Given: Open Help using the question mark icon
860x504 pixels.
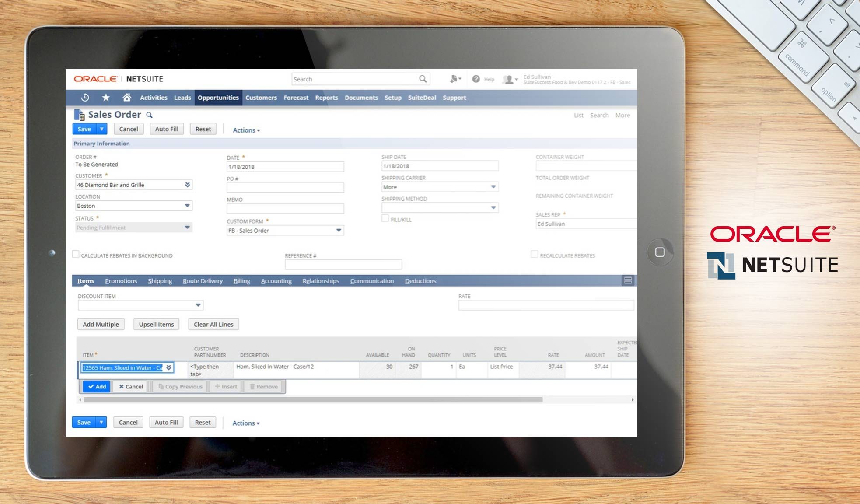Looking at the screenshot, I should (475, 79).
